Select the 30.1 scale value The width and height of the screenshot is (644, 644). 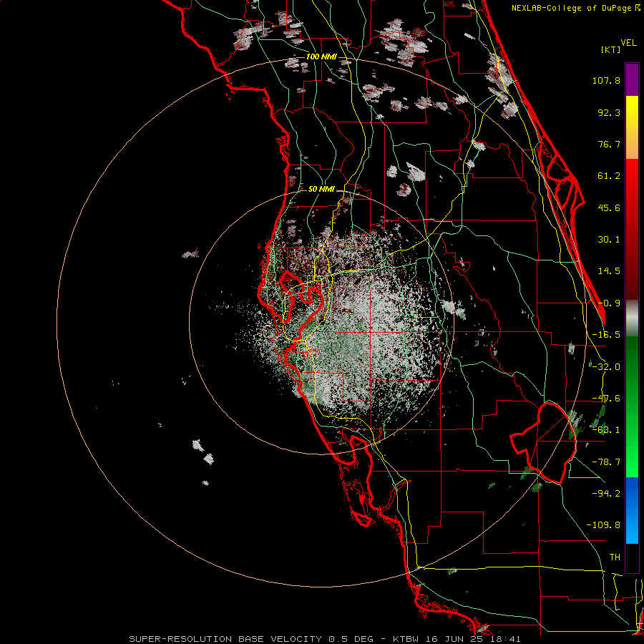coord(609,240)
